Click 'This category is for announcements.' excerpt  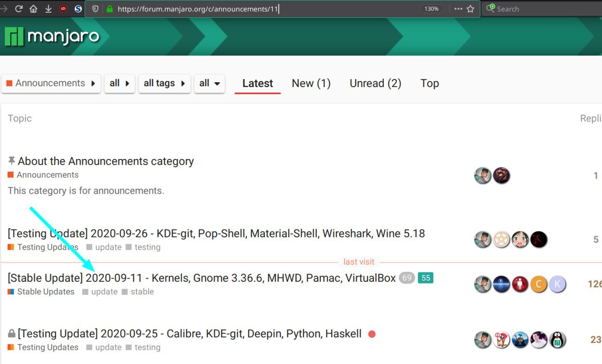86,191
